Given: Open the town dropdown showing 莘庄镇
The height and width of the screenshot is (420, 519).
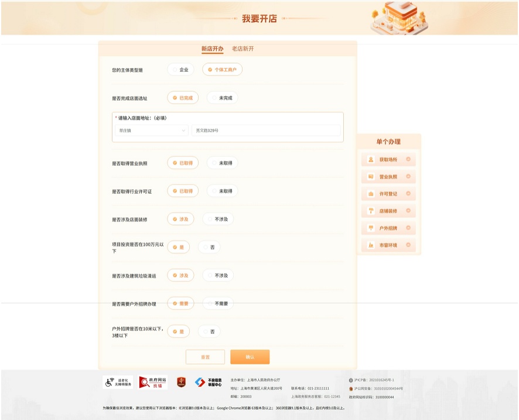Looking at the screenshot, I should click(x=152, y=131).
